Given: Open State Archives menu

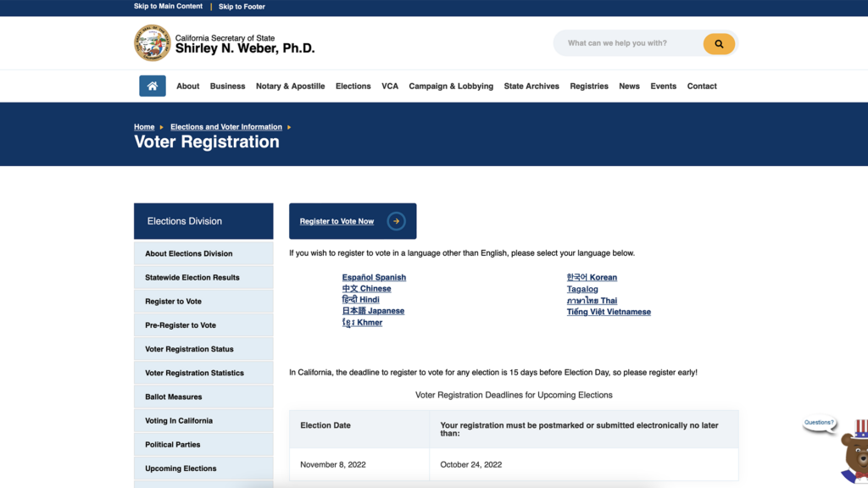Looking at the screenshot, I should click(531, 86).
